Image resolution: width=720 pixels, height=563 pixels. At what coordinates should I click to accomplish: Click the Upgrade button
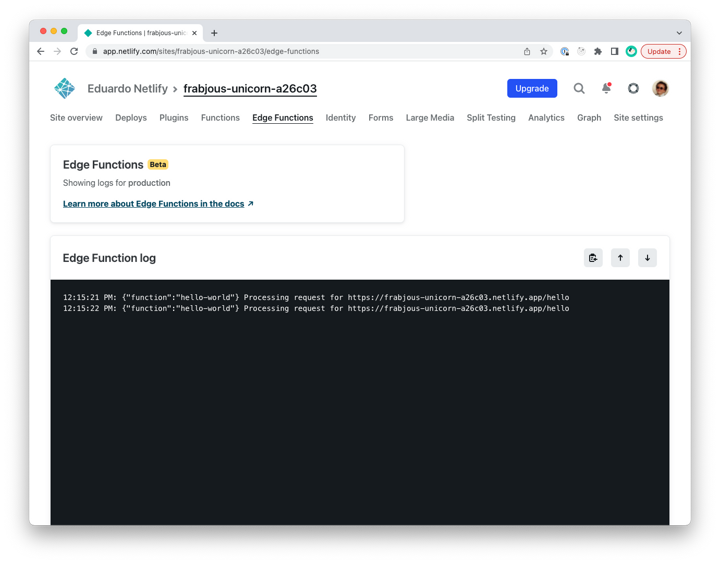pos(532,88)
